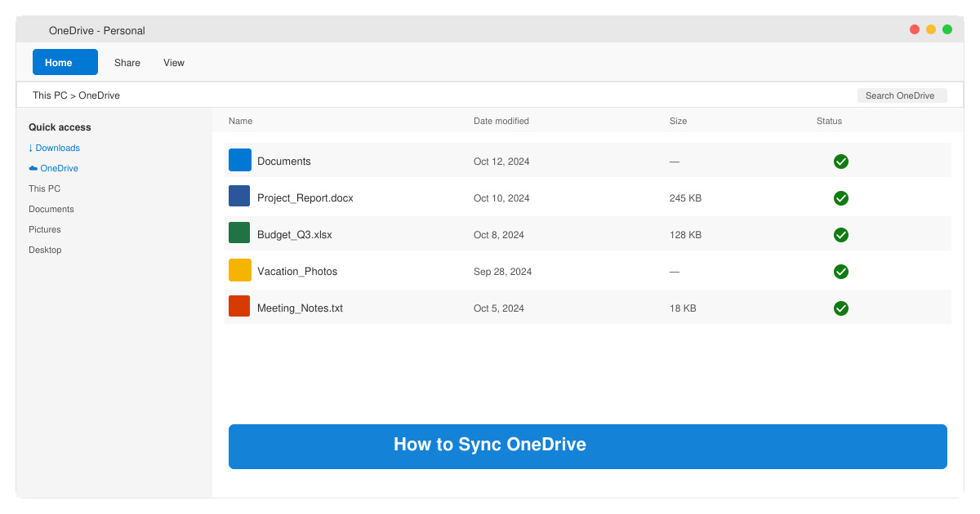The width and height of the screenshot is (980, 514).
Task: Click the Oct 5, 2024 date
Action: point(499,308)
